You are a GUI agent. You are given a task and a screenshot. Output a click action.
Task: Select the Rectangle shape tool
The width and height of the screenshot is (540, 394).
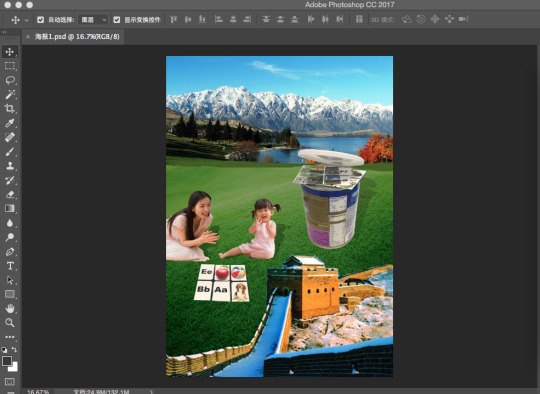10,294
